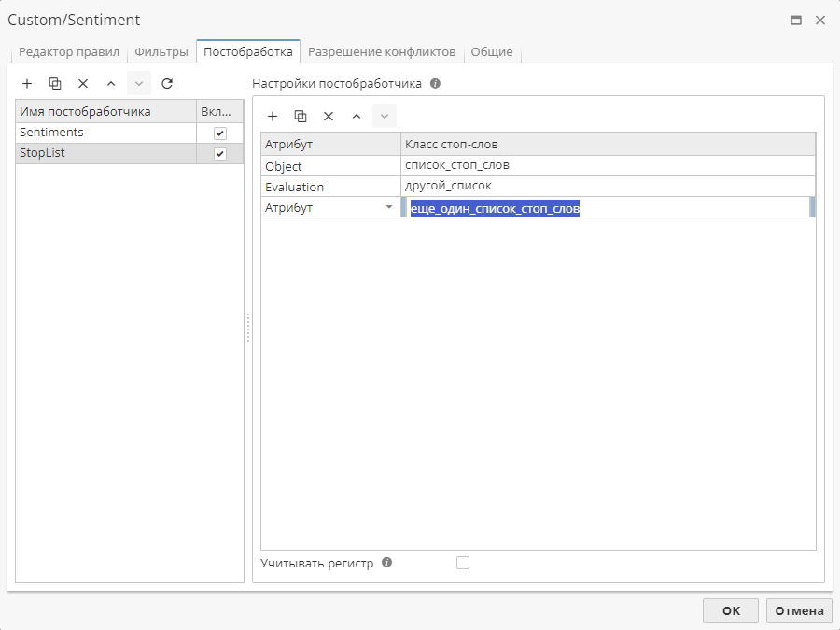
Task: Switch to the Редактор правил tab
Action: tap(69, 52)
